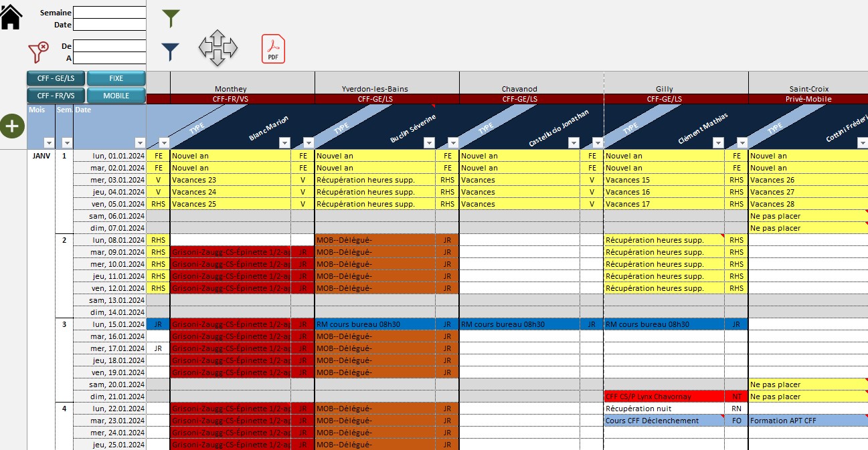Clear filters with the red funnel icon

(39, 51)
